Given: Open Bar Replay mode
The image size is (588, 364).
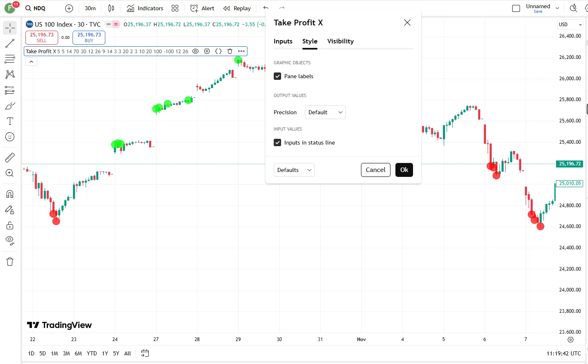Looking at the screenshot, I should 237,8.
